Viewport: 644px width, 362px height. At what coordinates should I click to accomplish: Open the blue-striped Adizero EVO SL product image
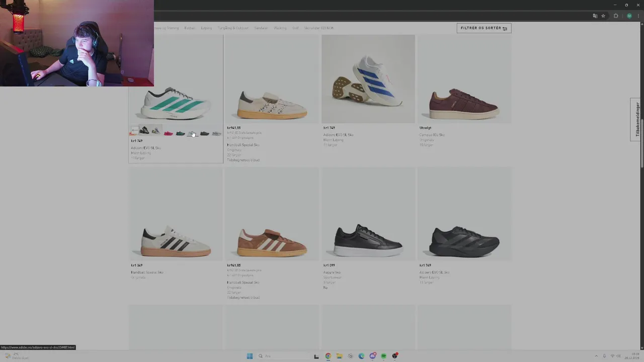point(368,79)
